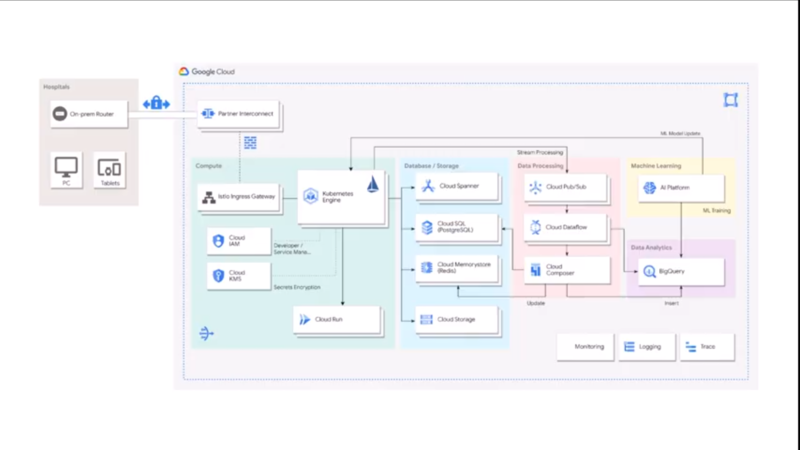Click the firewall grid icon below Partner Interconnect

(x=250, y=142)
